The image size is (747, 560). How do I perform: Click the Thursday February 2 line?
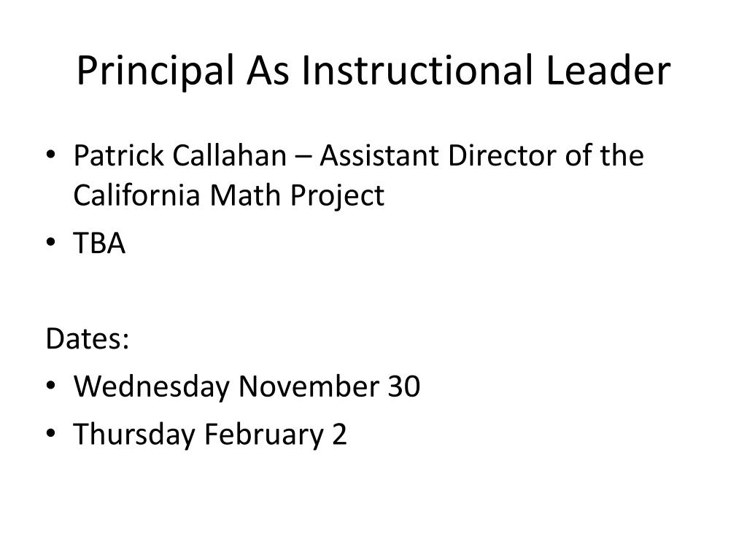pos(209,435)
